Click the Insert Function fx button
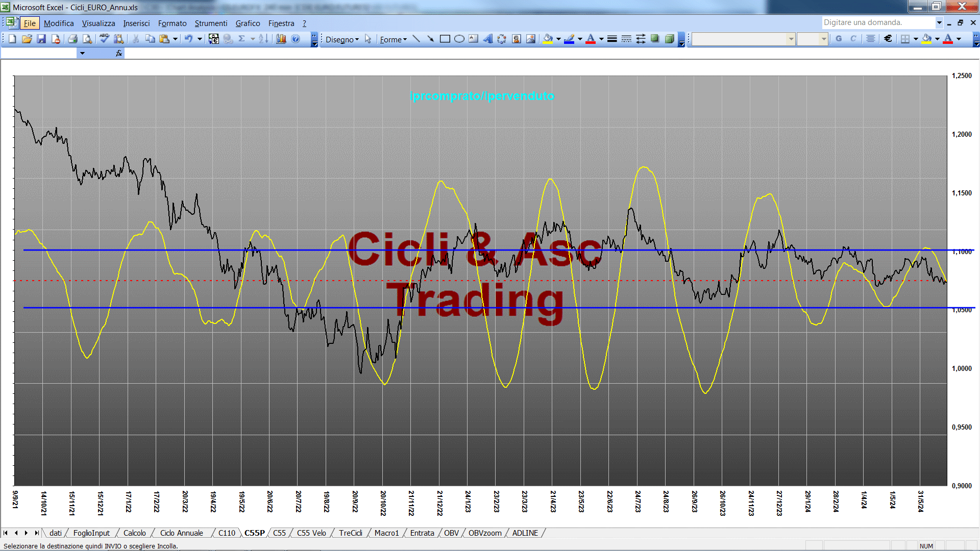Screen dimensions: 980x551 coord(119,53)
